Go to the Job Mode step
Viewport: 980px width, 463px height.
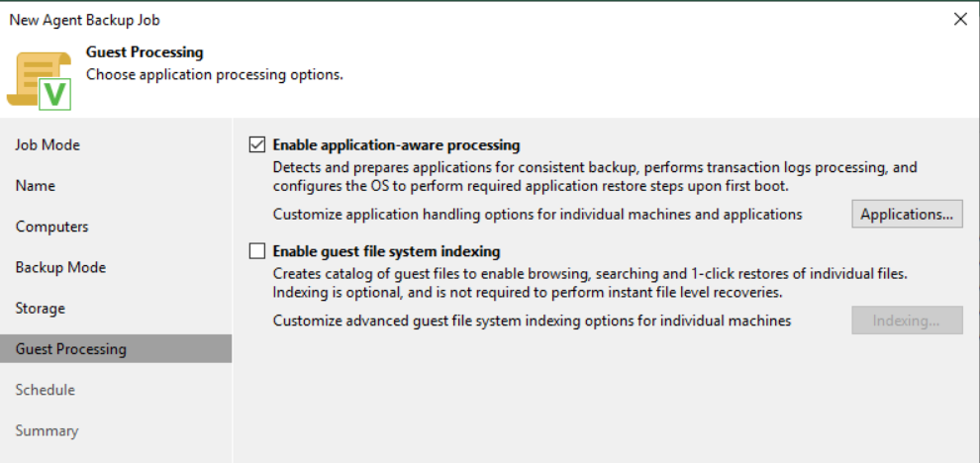48,145
